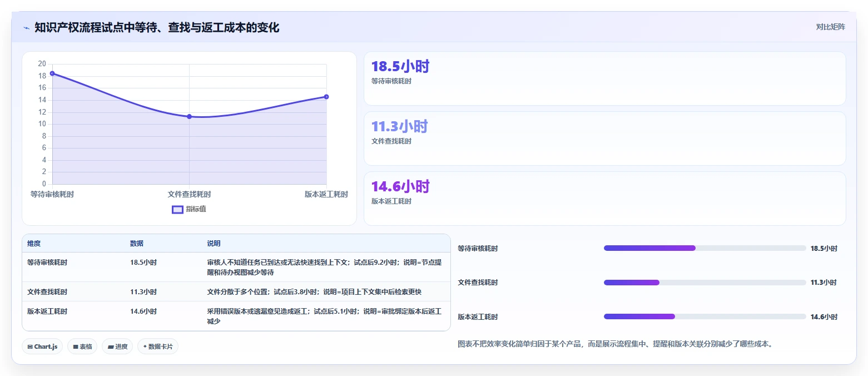Click the 版本返工耗时 label in the 14.6小时 card
868x376 pixels.
pyautogui.click(x=391, y=201)
